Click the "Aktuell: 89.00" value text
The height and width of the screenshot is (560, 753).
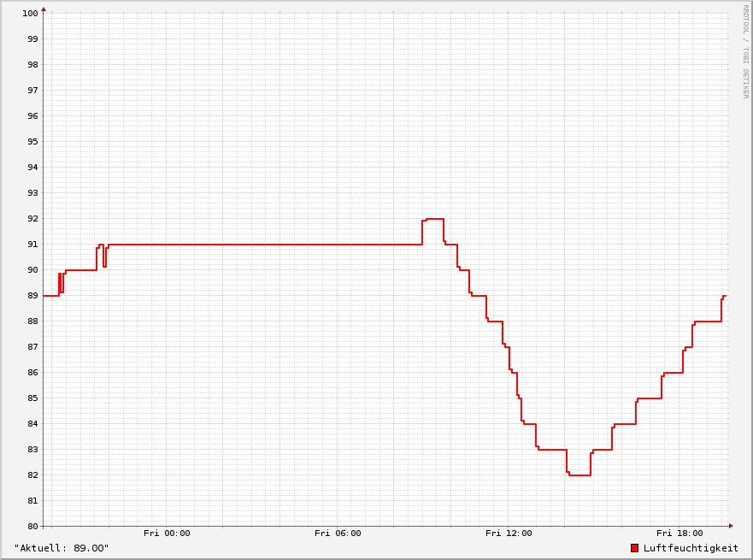[62, 548]
